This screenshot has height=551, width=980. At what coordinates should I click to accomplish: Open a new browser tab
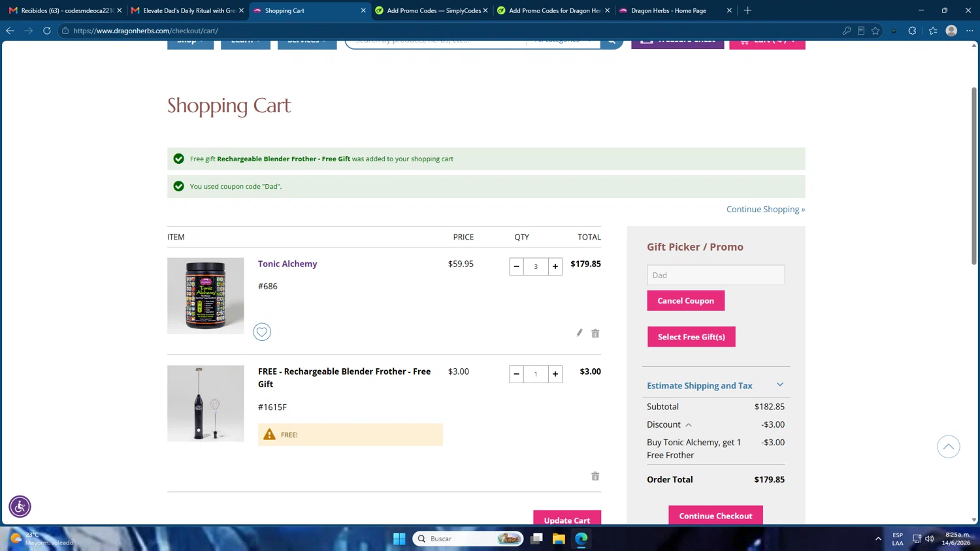747,10
